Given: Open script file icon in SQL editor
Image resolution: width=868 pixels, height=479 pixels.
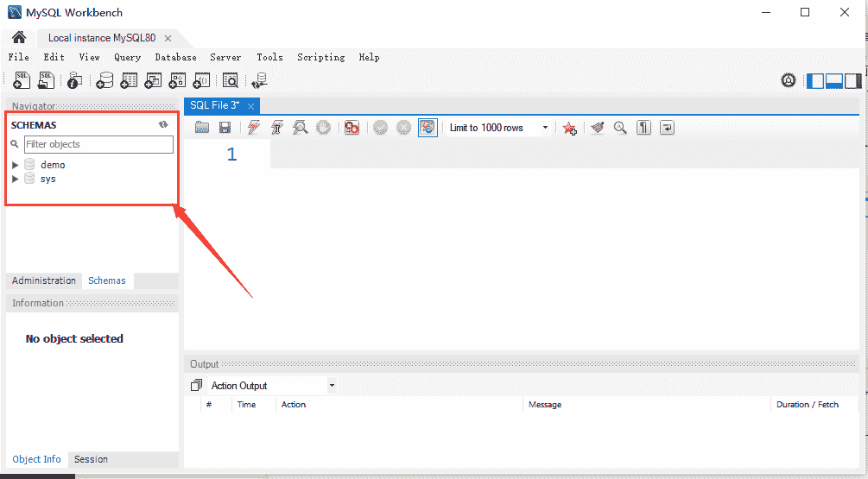Looking at the screenshot, I should pyautogui.click(x=202, y=128).
